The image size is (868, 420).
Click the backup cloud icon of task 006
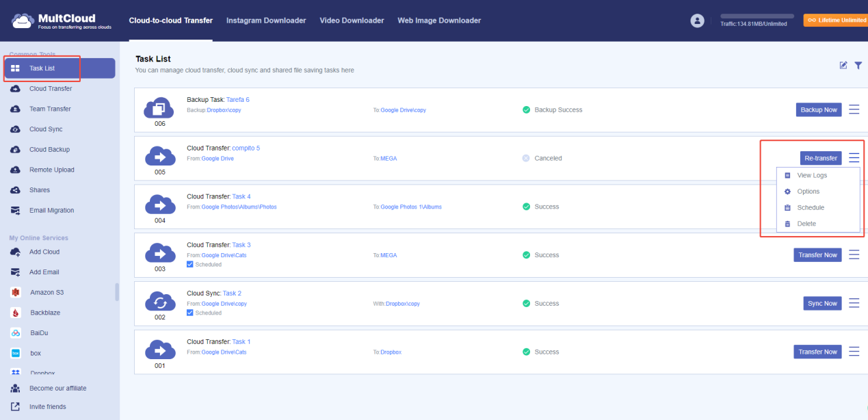[x=159, y=107]
